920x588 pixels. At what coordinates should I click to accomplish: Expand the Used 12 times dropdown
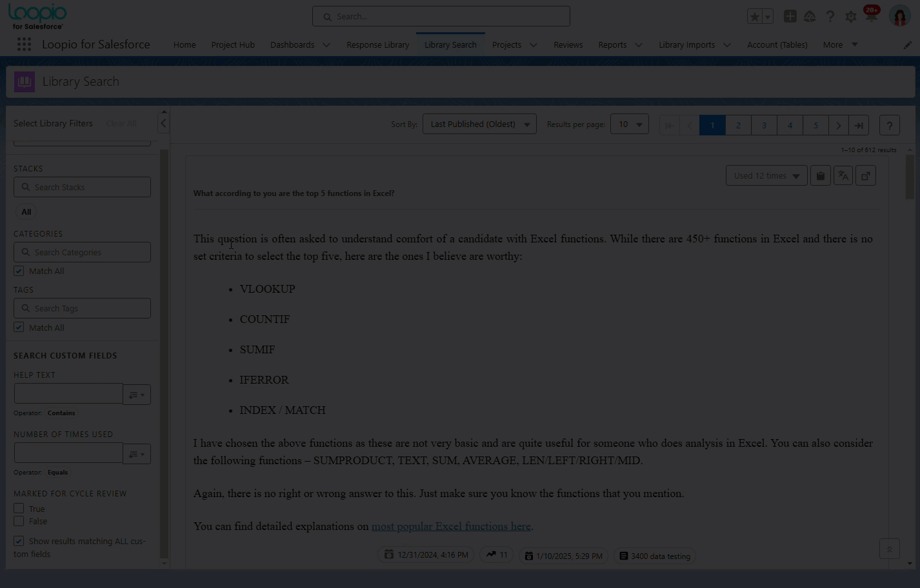[766, 175]
